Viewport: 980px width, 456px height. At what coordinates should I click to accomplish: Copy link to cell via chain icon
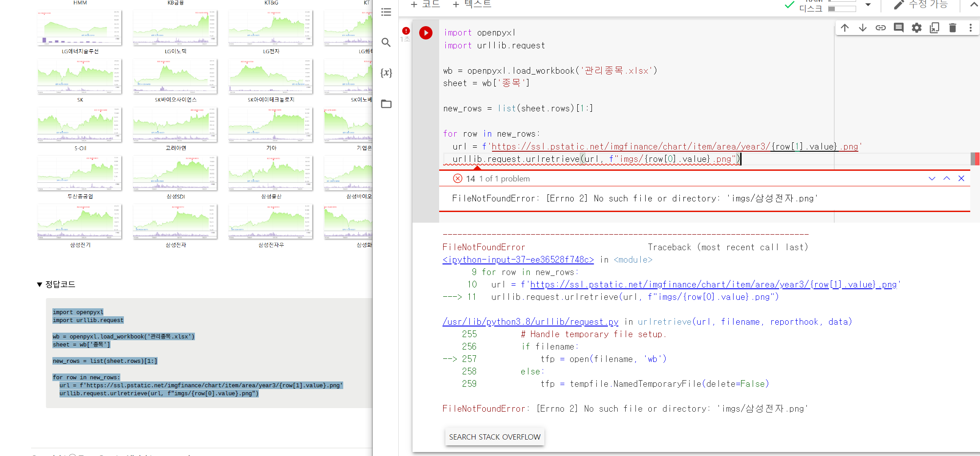[x=881, y=28]
